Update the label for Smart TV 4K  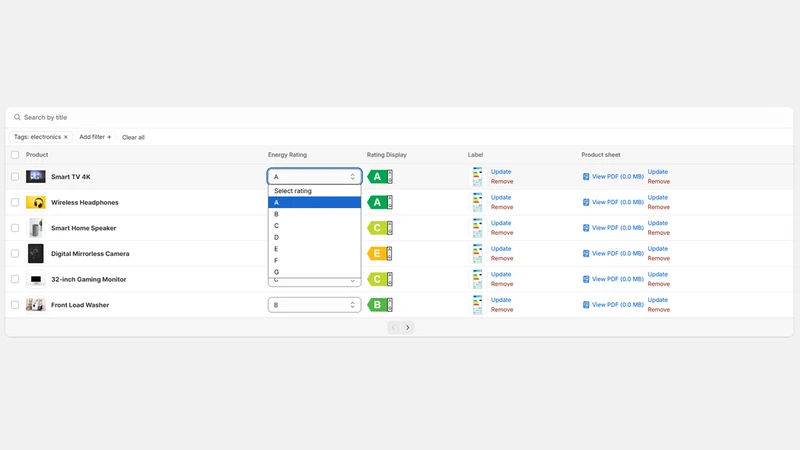[x=501, y=172]
